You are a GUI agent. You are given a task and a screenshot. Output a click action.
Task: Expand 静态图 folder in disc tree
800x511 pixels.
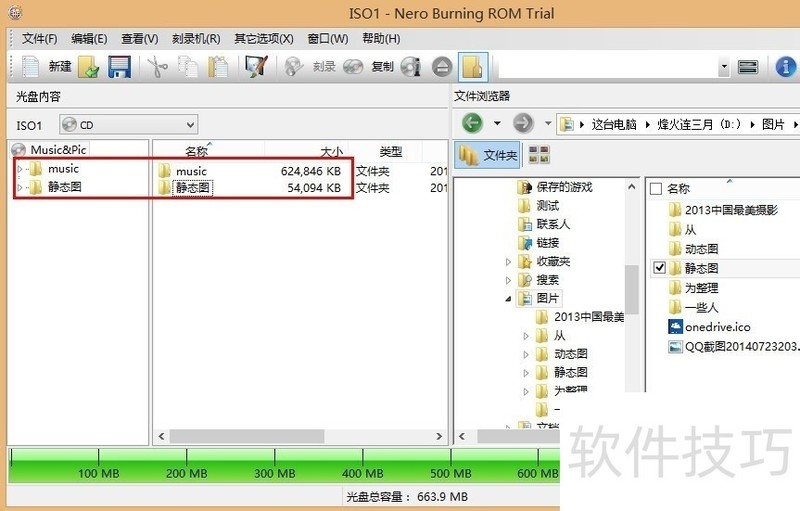pos(20,187)
